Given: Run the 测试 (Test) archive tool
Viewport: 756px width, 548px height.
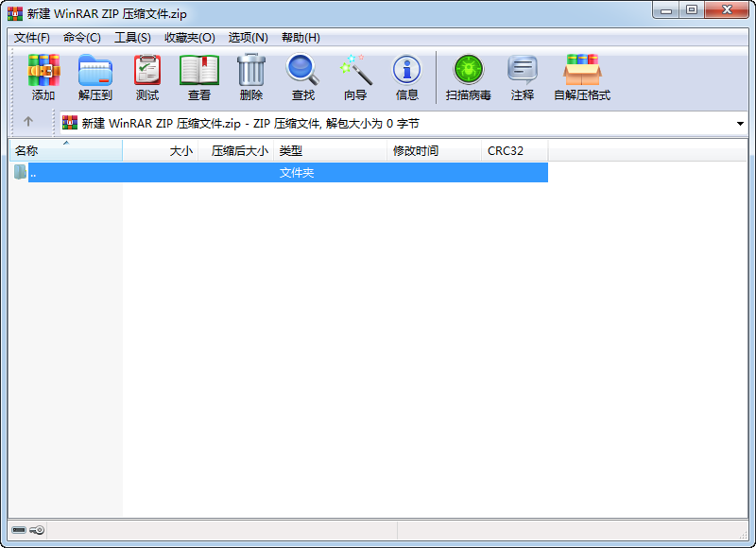Looking at the screenshot, I should pyautogui.click(x=147, y=77).
